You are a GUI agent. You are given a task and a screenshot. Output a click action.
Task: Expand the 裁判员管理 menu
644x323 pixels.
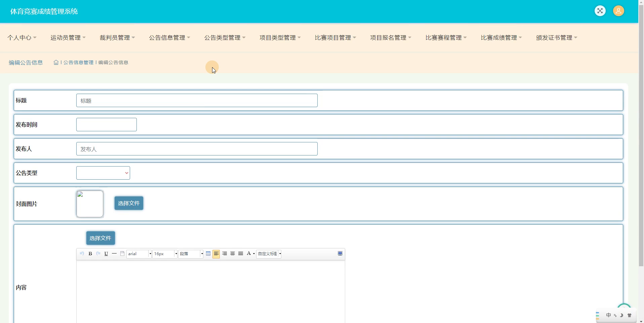[117, 38]
